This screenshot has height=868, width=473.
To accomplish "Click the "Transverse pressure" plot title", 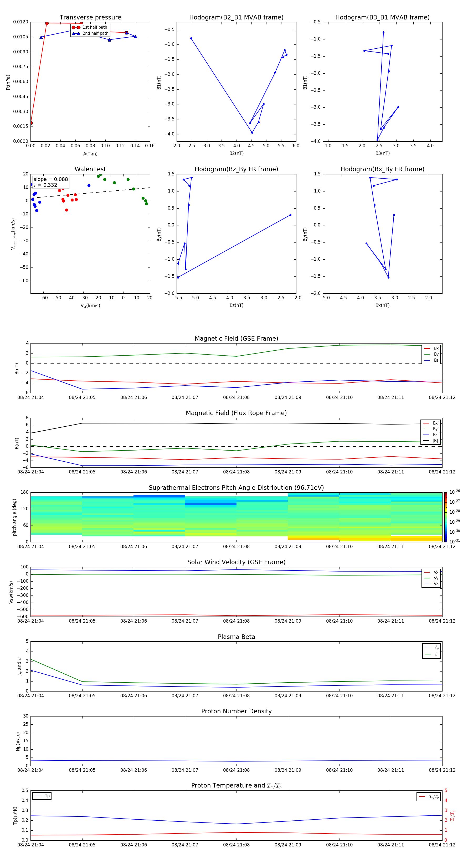I will point(90,18).
